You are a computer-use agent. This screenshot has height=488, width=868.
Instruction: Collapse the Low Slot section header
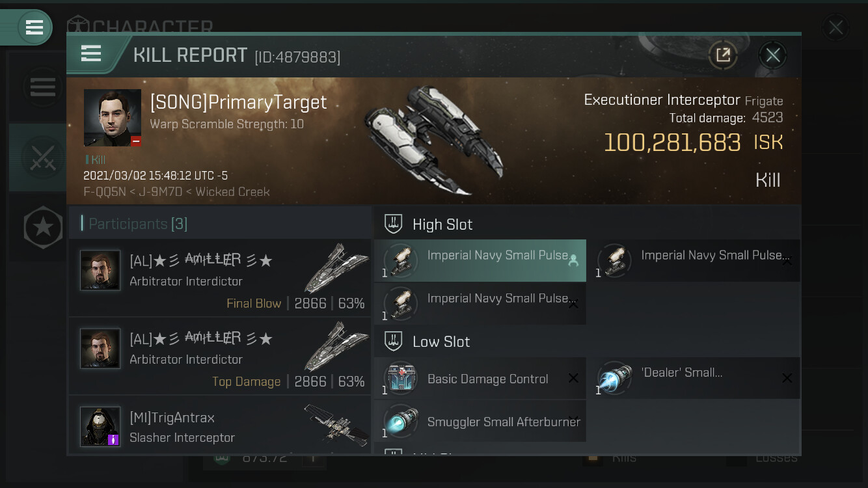pyautogui.click(x=441, y=342)
